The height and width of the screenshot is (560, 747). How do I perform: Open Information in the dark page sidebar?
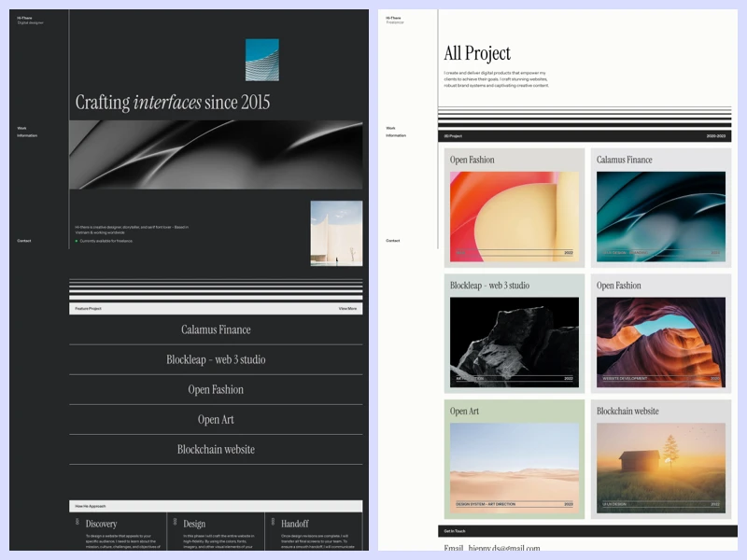pos(27,135)
